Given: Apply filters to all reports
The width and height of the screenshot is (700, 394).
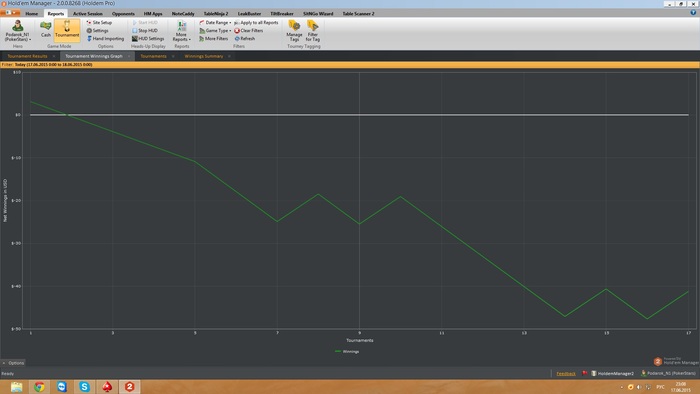Looking at the screenshot, I should 256,22.
